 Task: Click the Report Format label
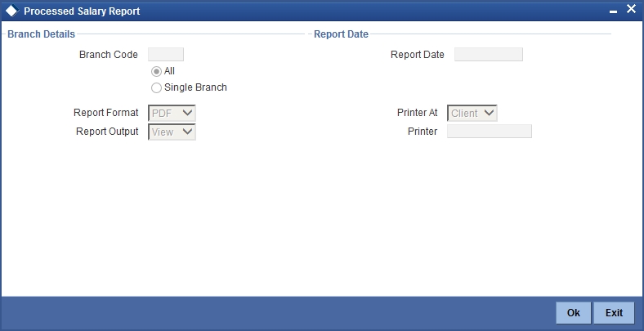106,113
